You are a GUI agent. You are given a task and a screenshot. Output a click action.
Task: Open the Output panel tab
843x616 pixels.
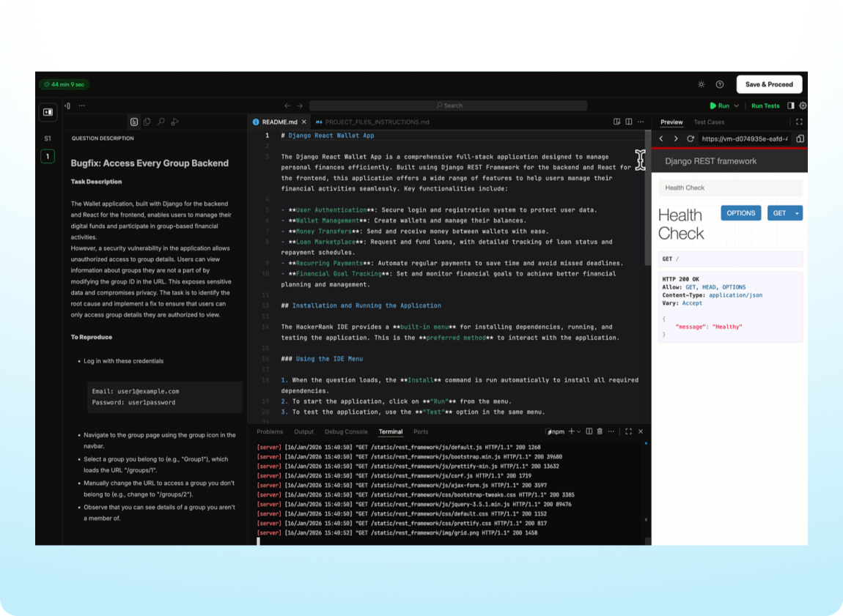tap(303, 432)
